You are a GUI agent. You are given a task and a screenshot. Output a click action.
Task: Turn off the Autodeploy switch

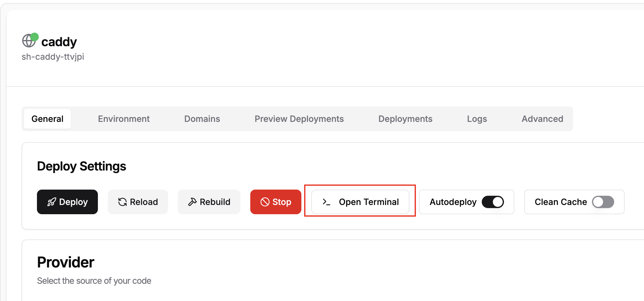493,202
